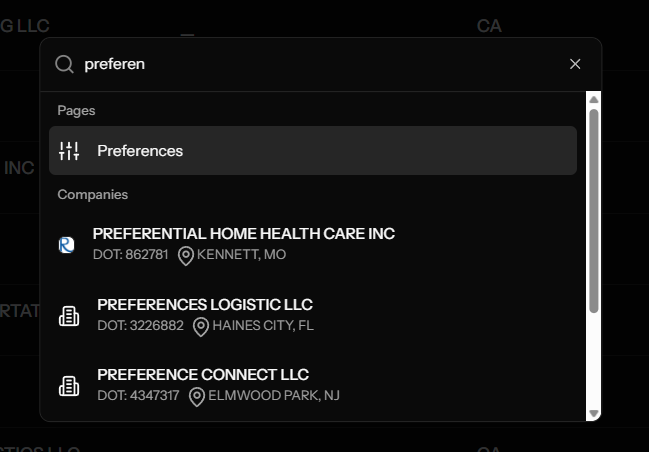Click Preferential Home Health Care logo

pyautogui.click(x=67, y=244)
